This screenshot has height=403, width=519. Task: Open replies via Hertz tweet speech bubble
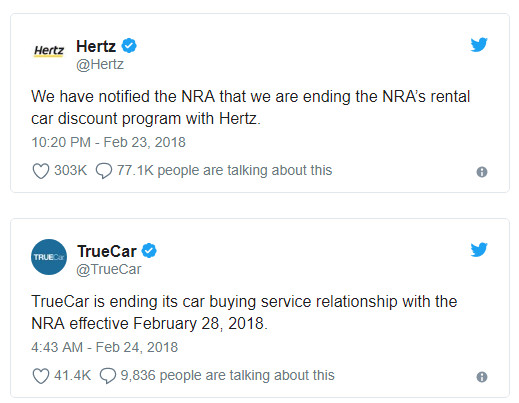point(104,171)
